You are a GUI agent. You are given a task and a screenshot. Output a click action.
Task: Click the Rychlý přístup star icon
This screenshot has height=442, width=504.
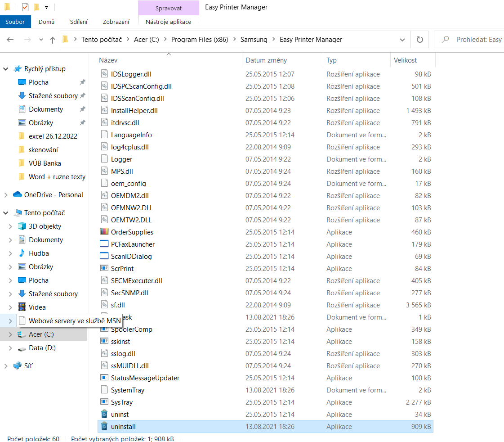(18, 68)
